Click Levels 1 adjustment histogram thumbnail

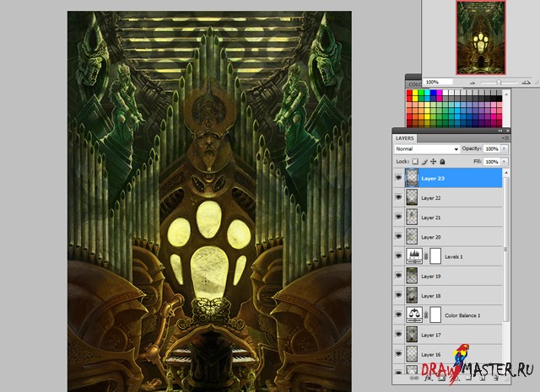point(414,256)
